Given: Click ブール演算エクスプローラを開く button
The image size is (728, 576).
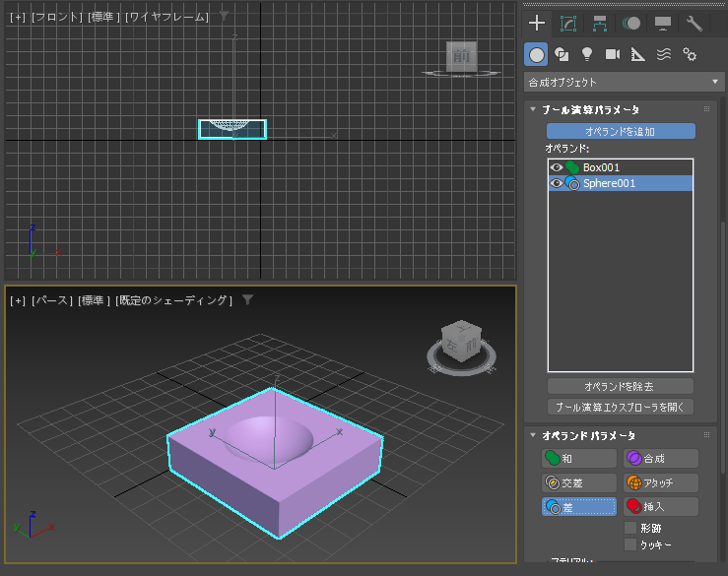Looking at the screenshot, I should (621, 407).
